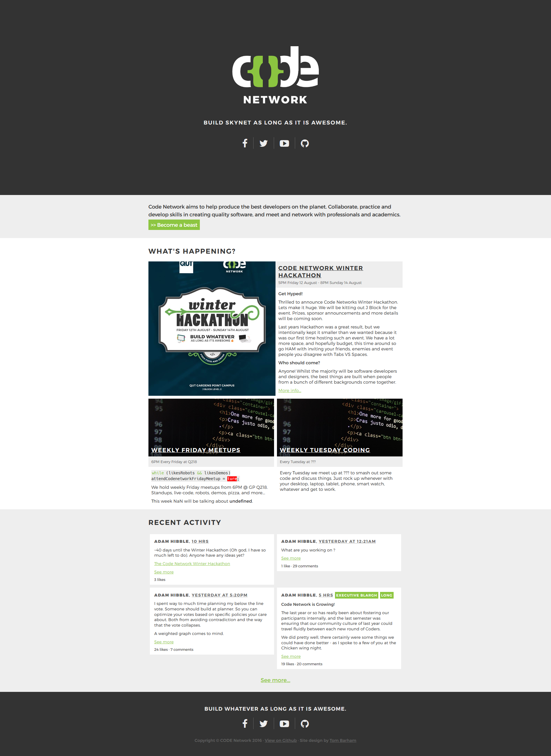
Task: Open the Code Network Winter Hackathon heading link
Action: pyautogui.click(x=320, y=272)
